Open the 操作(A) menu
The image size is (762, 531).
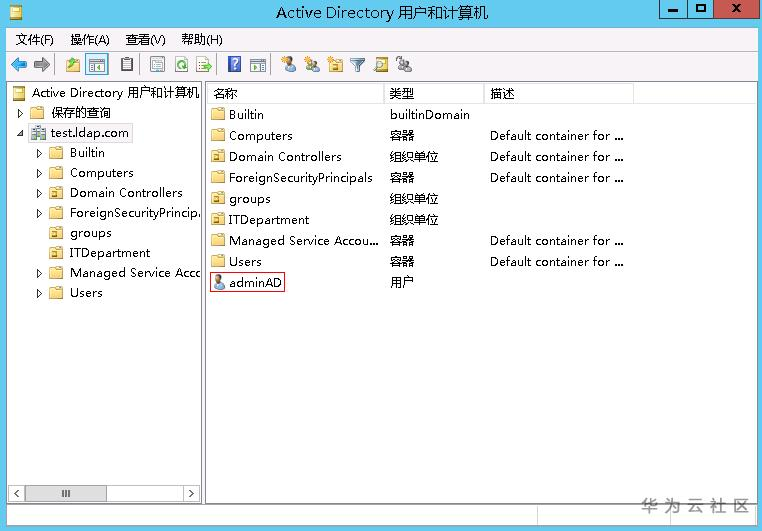tap(89, 39)
